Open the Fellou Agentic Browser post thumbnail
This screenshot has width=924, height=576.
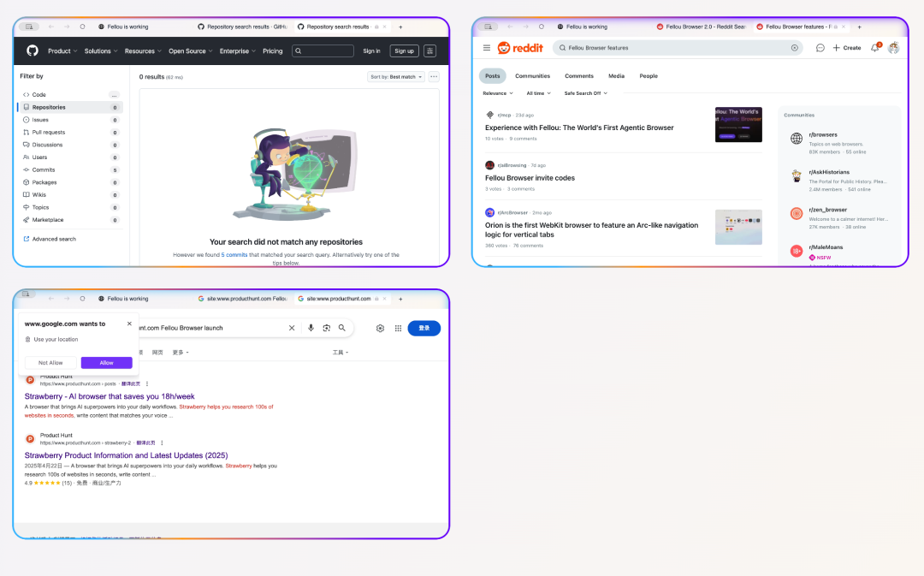[x=738, y=125]
